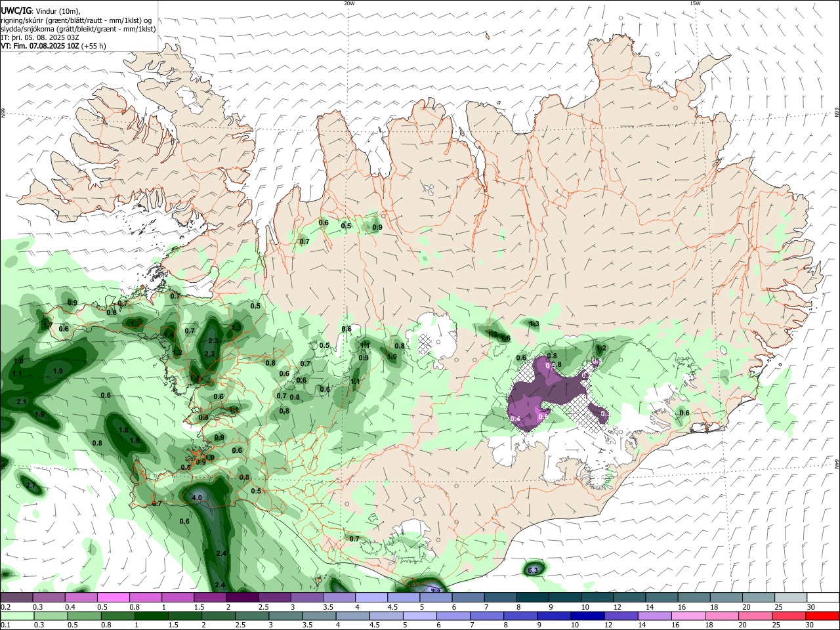Click the pale grey swatch labeled 25 in purple legend row
Image resolution: width=840 pixels, height=630 pixels.
(790, 598)
